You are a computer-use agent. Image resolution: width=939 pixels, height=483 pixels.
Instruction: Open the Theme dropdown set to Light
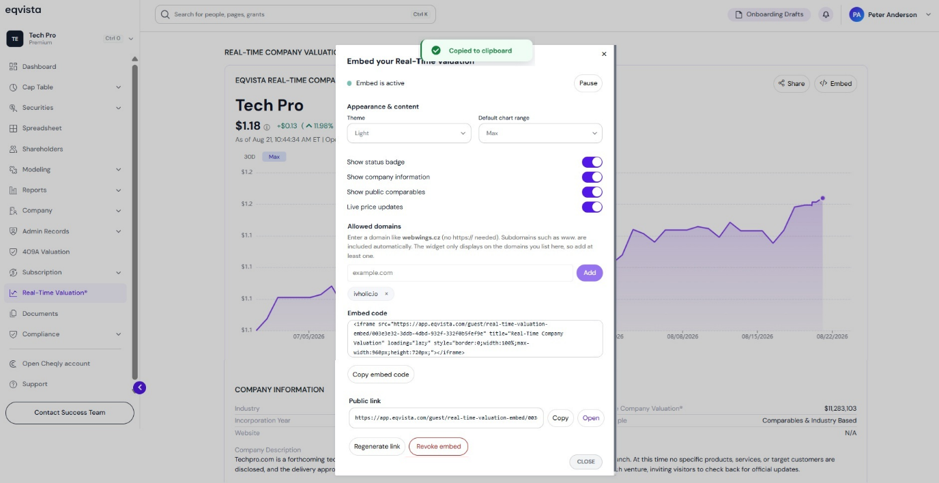pyautogui.click(x=409, y=133)
